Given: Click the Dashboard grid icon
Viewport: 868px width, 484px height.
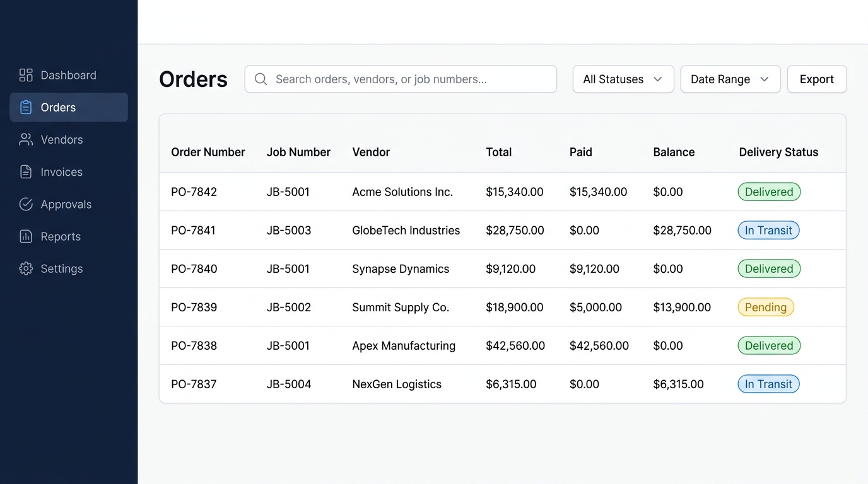Looking at the screenshot, I should click(26, 75).
